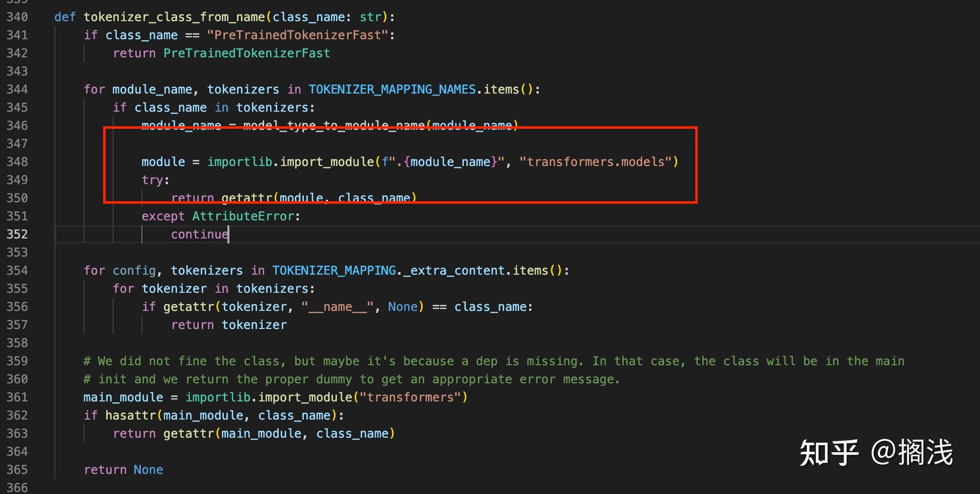Click the return tokenizer statement
Viewport: 980px width, 494px height.
pos(229,324)
